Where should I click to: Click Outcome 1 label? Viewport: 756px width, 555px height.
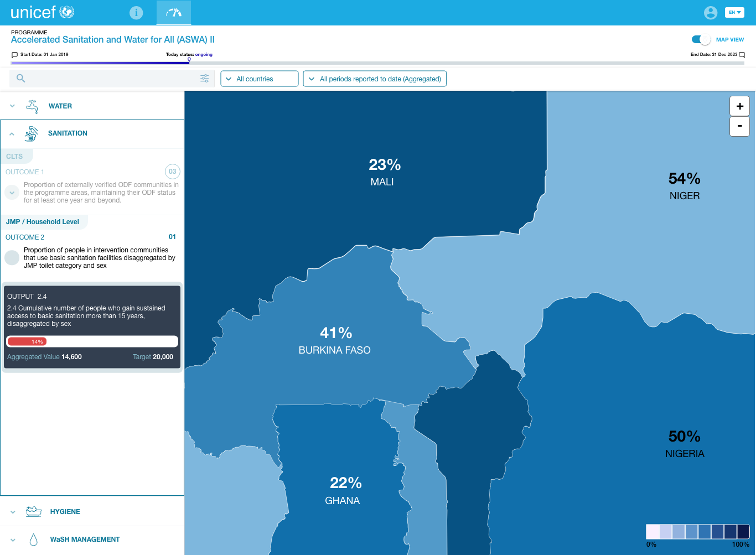[25, 172]
